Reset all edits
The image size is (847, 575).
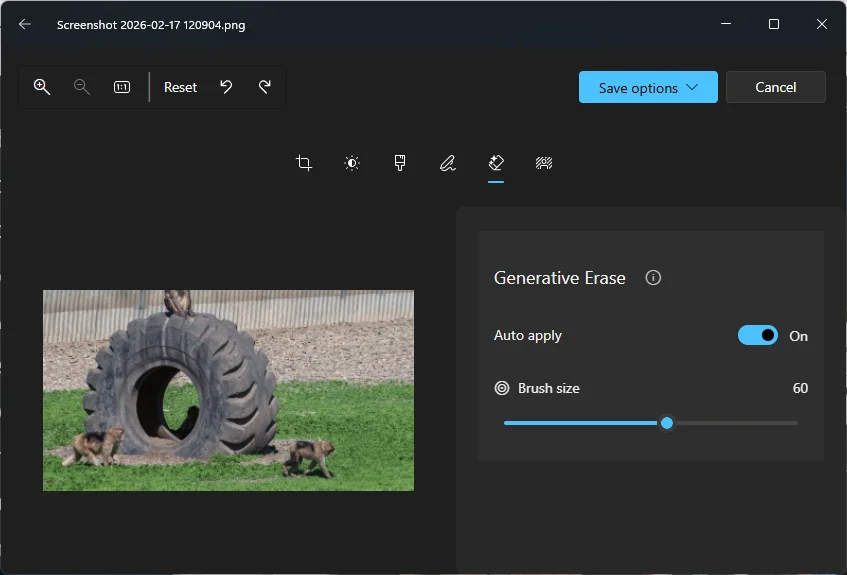180,87
